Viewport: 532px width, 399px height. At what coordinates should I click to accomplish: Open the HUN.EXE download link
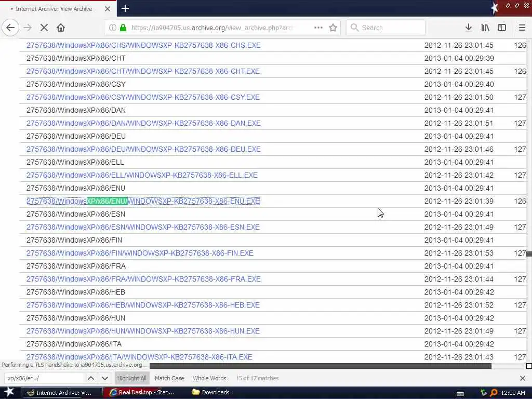click(x=143, y=331)
